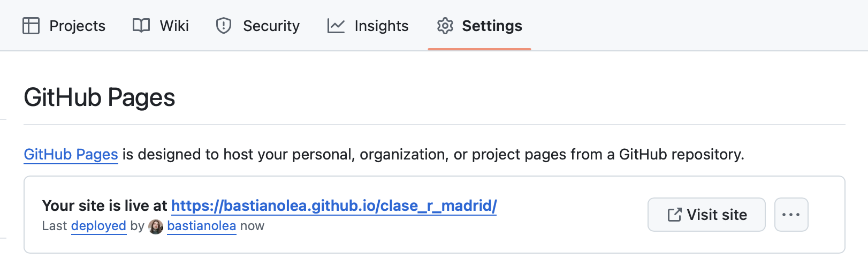
Task: Click the Projects table icon
Action: (x=31, y=26)
